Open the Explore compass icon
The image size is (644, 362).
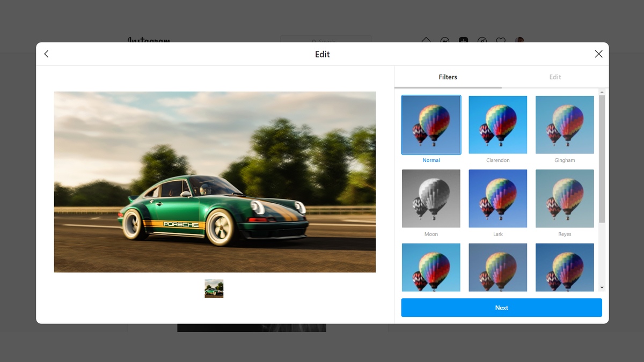click(x=482, y=41)
